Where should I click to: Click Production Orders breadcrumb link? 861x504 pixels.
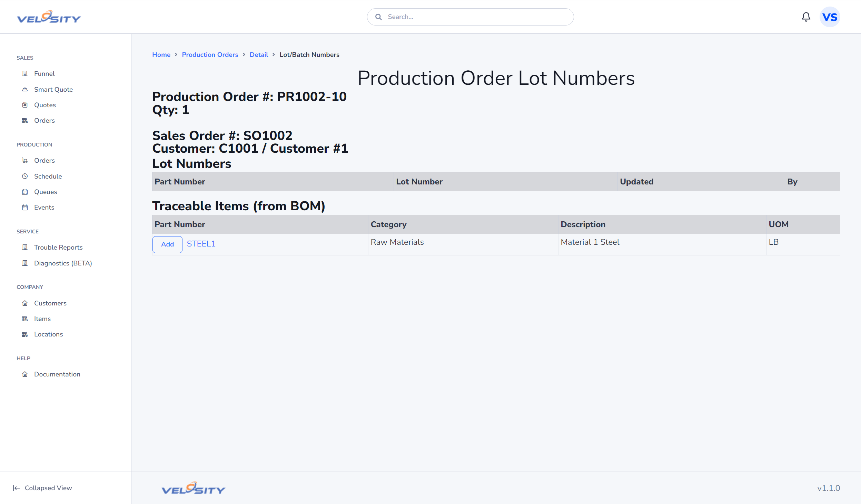pos(210,54)
